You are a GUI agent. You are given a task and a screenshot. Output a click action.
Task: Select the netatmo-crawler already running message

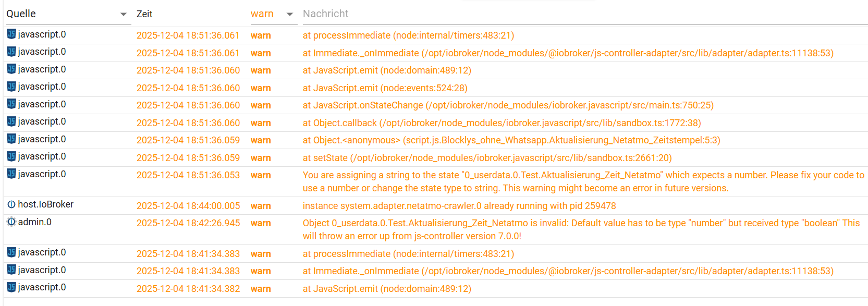(x=459, y=206)
